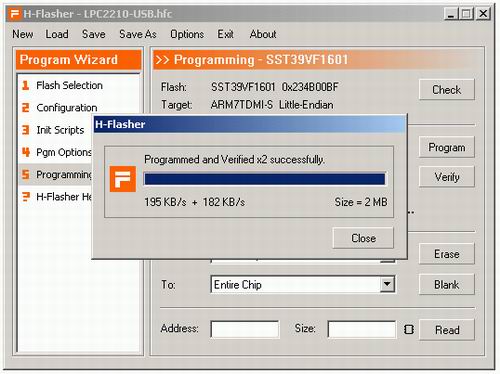The height and width of the screenshot is (374, 500).
Task: Click 'Programmed and Verified x2 successfully' text
Action: pos(235,160)
